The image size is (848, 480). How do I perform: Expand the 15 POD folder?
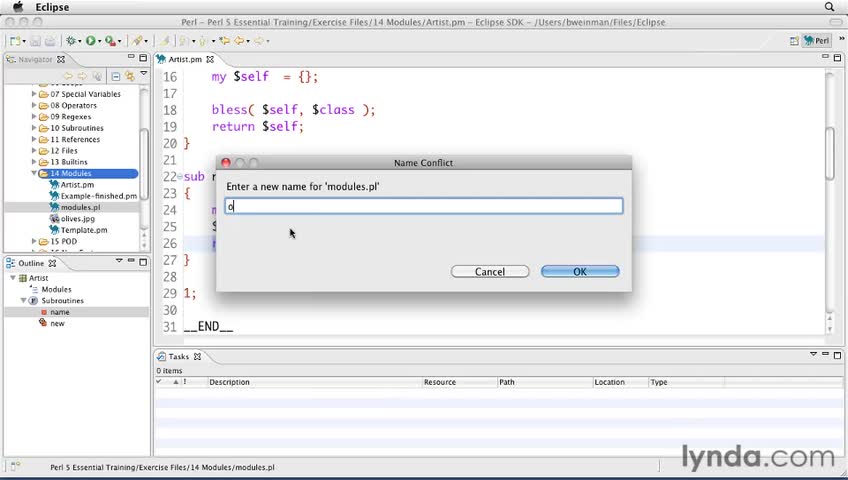34,241
